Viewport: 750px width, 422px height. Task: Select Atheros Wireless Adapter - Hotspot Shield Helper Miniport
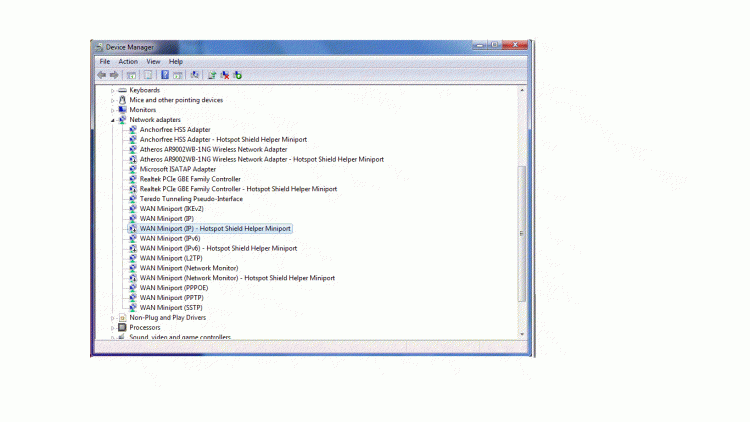[262, 159]
